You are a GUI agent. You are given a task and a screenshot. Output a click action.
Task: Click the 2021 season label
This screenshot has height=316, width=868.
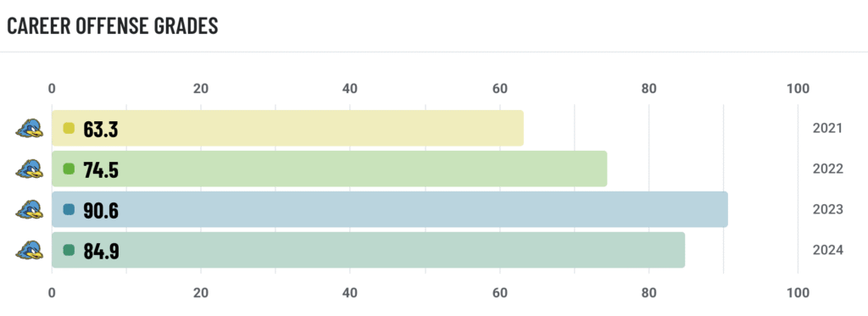[x=827, y=129]
